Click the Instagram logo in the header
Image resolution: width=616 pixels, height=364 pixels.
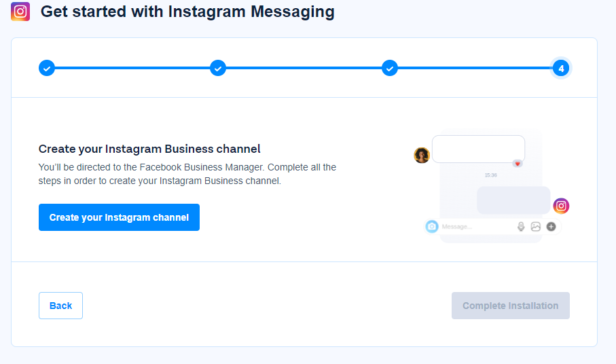point(20,12)
